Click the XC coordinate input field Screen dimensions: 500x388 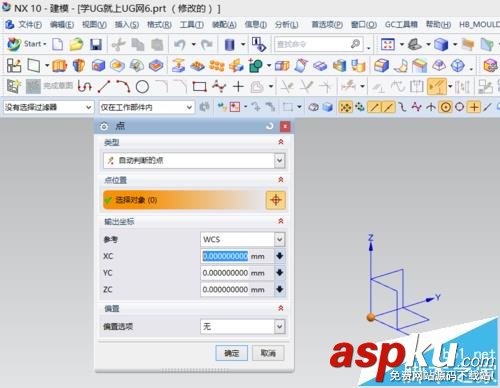click(x=237, y=256)
